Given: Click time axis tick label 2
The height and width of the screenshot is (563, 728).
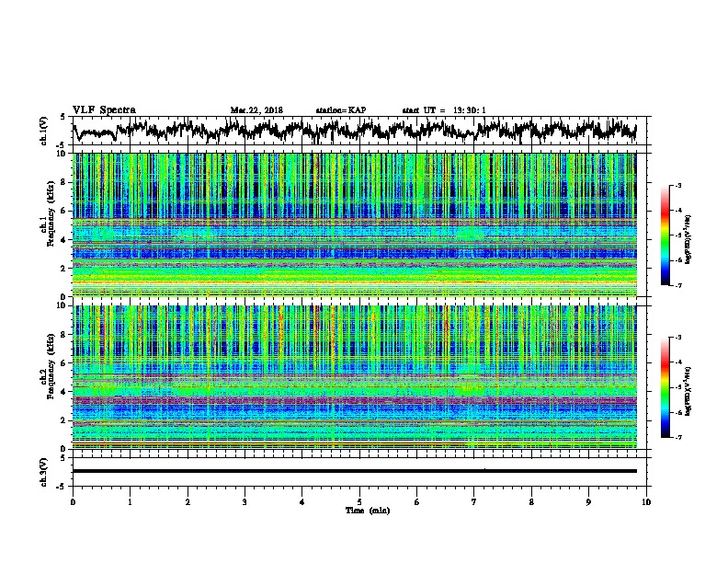Looking at the screenshot, I should 188,502.
